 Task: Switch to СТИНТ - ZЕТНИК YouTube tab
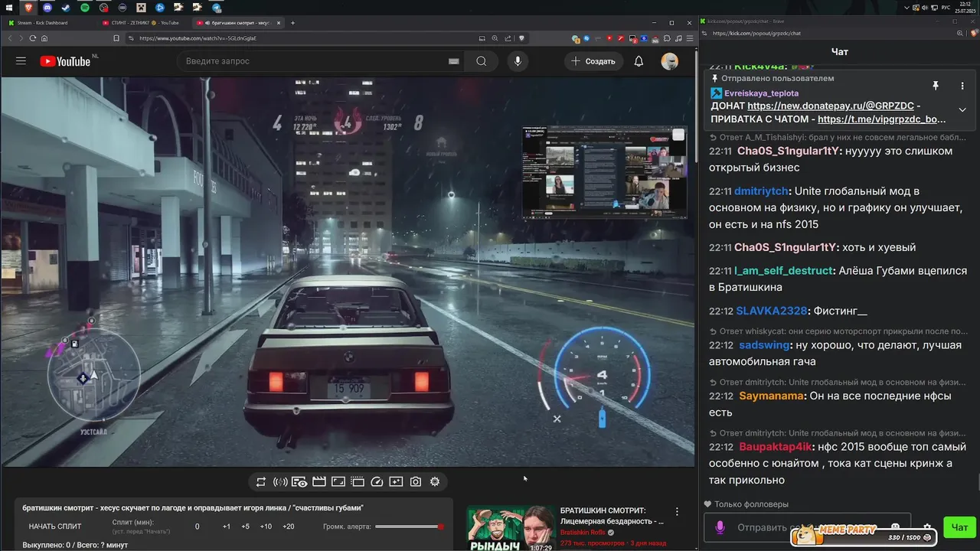pos(145,23)
